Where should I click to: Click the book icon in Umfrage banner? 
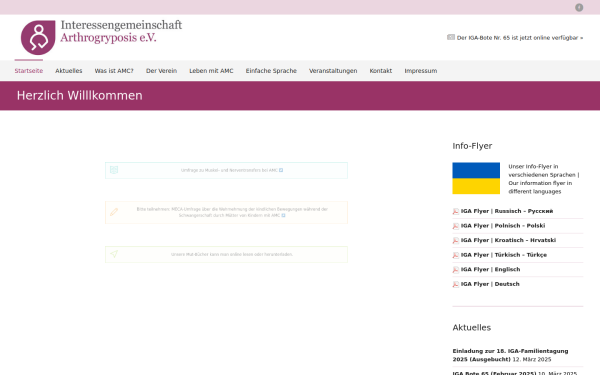point(114,170)
